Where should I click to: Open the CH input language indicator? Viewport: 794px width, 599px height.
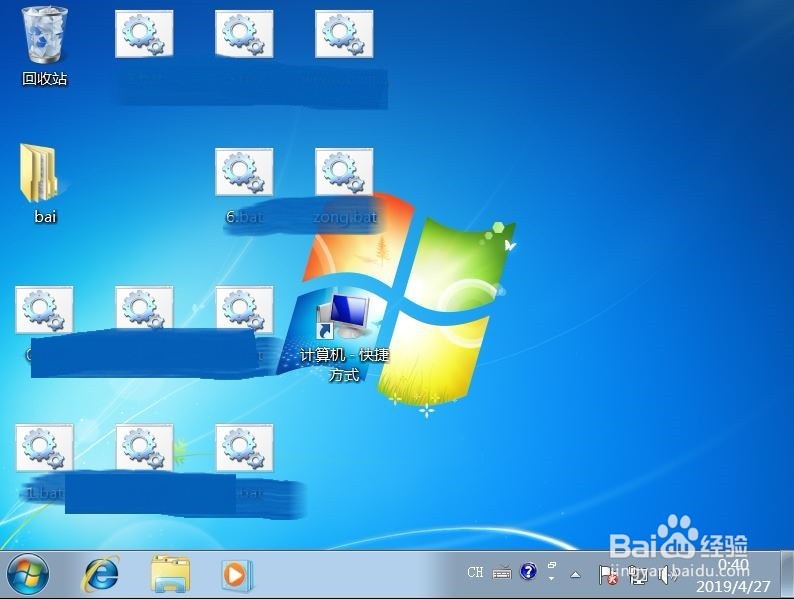(475, 572)
